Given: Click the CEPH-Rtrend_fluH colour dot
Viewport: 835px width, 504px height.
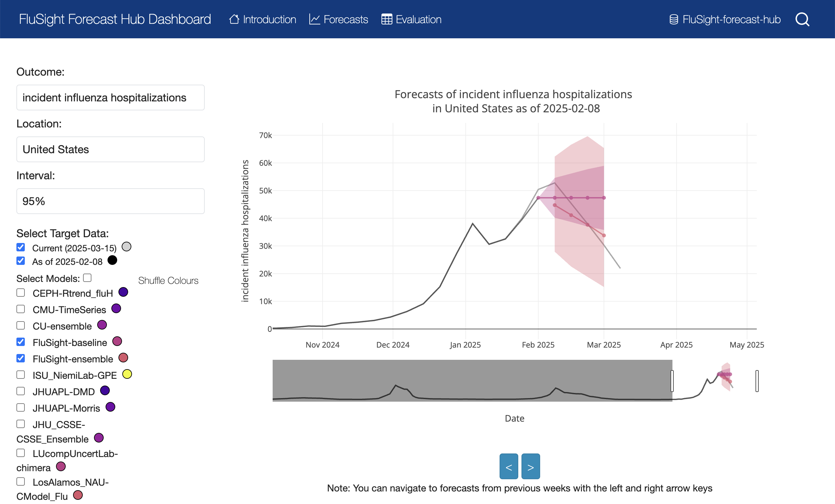Looking at the screenshot, I should click(123, 292).
